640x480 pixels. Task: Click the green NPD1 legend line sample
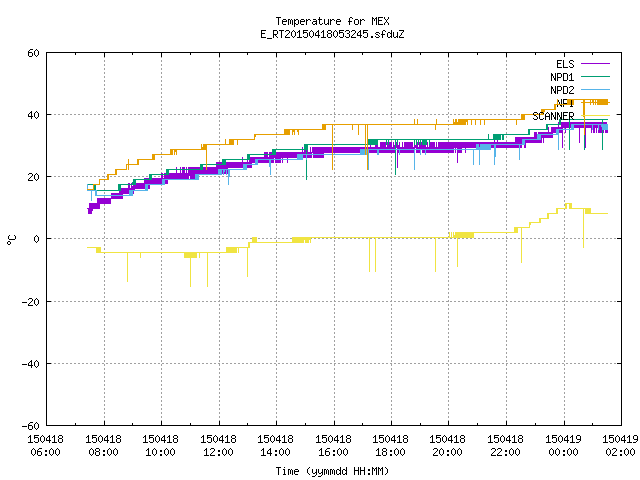pyautogui.click(x=595, y=76)
